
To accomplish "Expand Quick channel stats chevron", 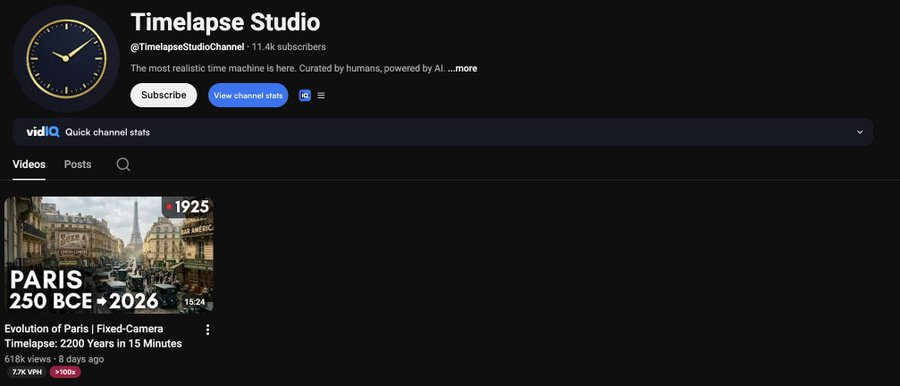I will click(860, 132).
